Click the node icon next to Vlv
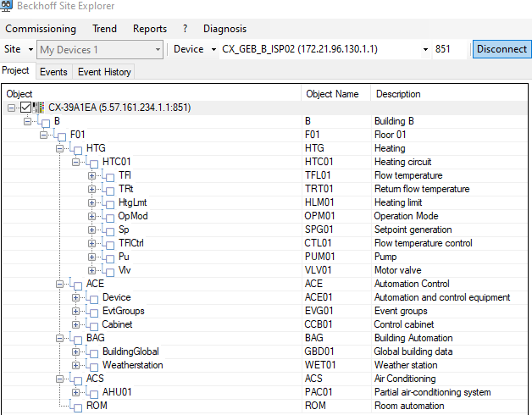The height and width of the screenshot is (415, 532). click(108, 271)
